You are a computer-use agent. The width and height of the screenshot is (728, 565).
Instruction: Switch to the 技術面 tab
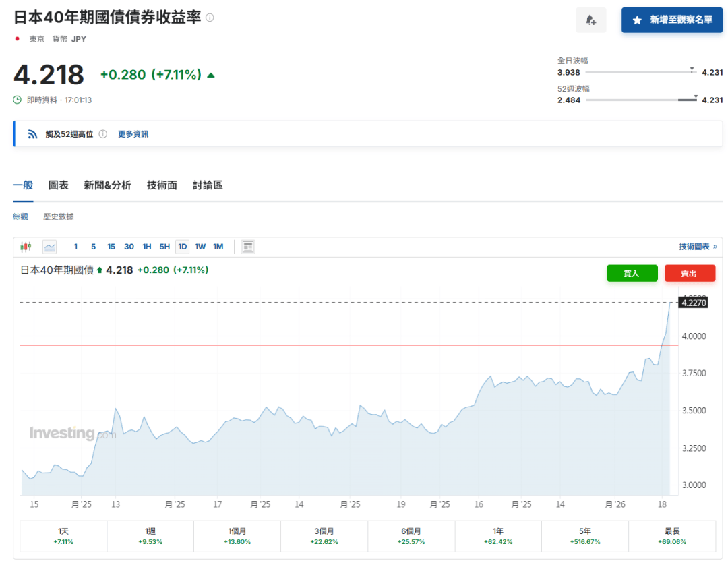pos(161,185)
